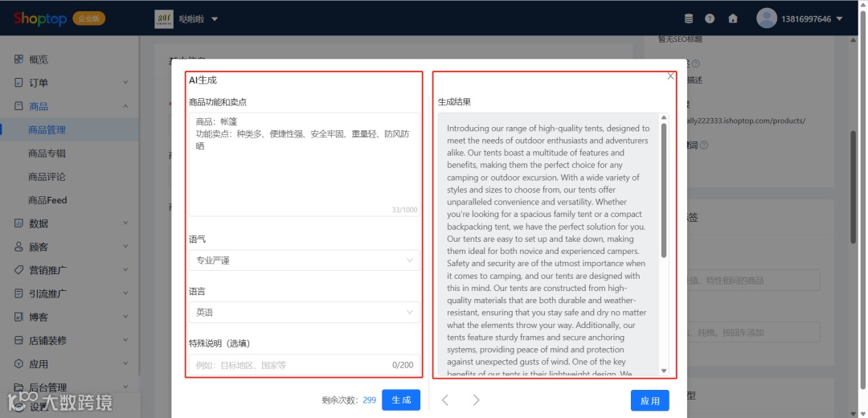This screenshot has width=868, height=418.
Task: Close the AI生成 dialog
Action: 670,76
